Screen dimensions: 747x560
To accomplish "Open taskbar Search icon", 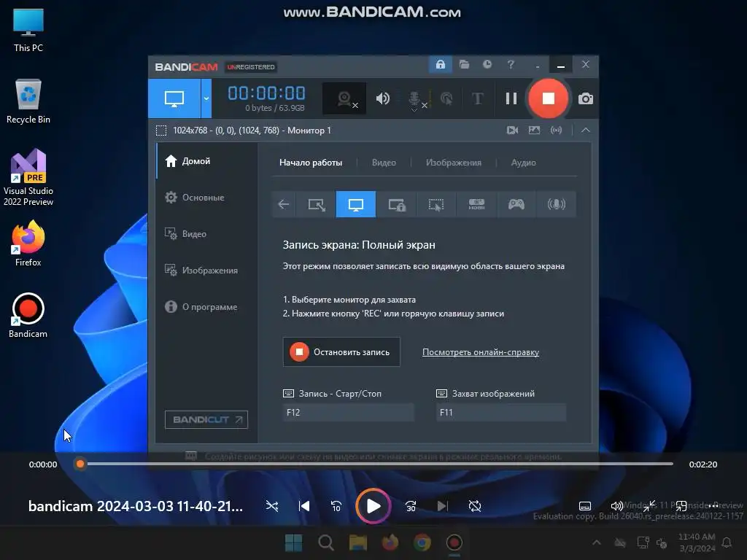I will click(326, 542).
